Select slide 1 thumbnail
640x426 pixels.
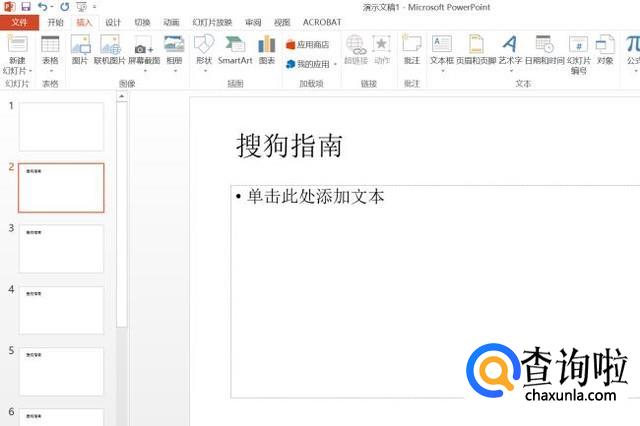[61, 126]
